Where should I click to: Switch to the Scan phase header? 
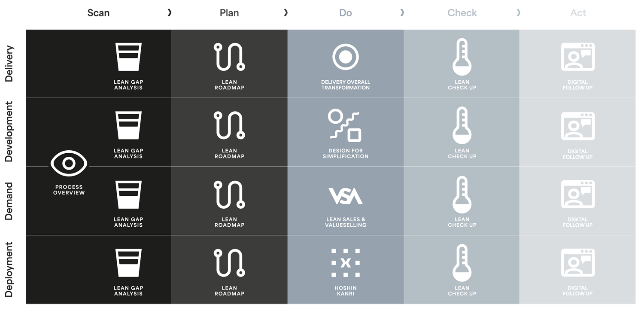click(98, 13)
